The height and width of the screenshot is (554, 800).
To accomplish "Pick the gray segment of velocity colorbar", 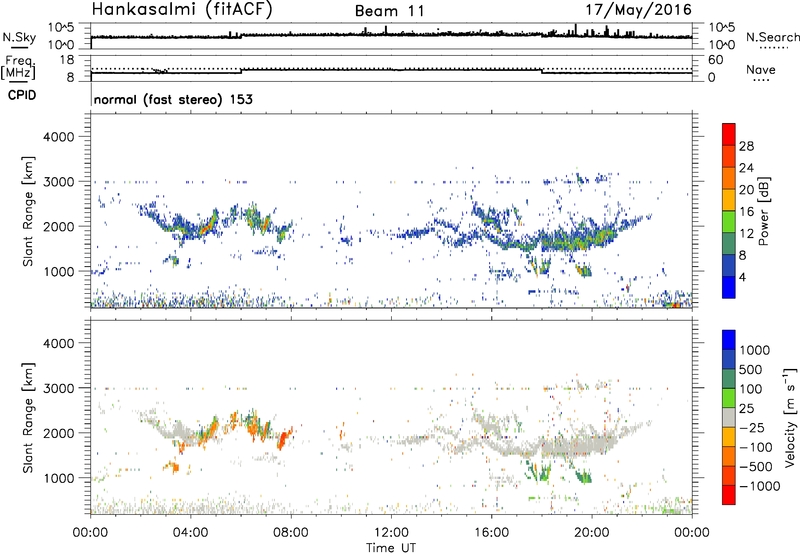I will coord(729,417).
